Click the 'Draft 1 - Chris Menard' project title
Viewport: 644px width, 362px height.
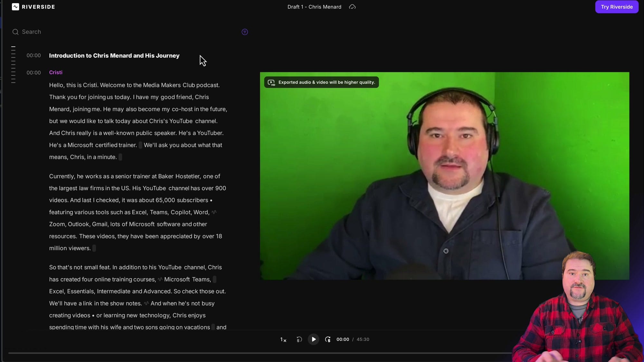coord(314,7)
